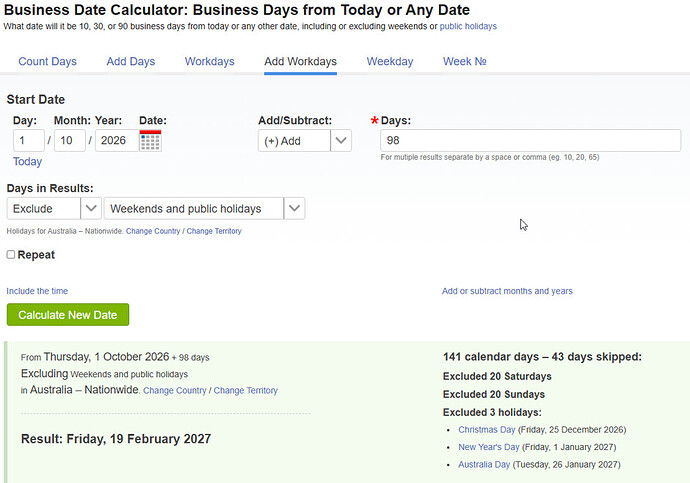The width and height of the screenshot is (690, 483).
Task: Click Change Territory link under Days in Results
Action: [214, 231]
